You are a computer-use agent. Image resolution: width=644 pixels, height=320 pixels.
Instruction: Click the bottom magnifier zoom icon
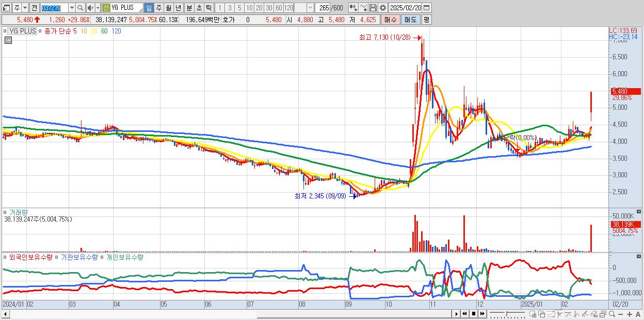[612, 314]
